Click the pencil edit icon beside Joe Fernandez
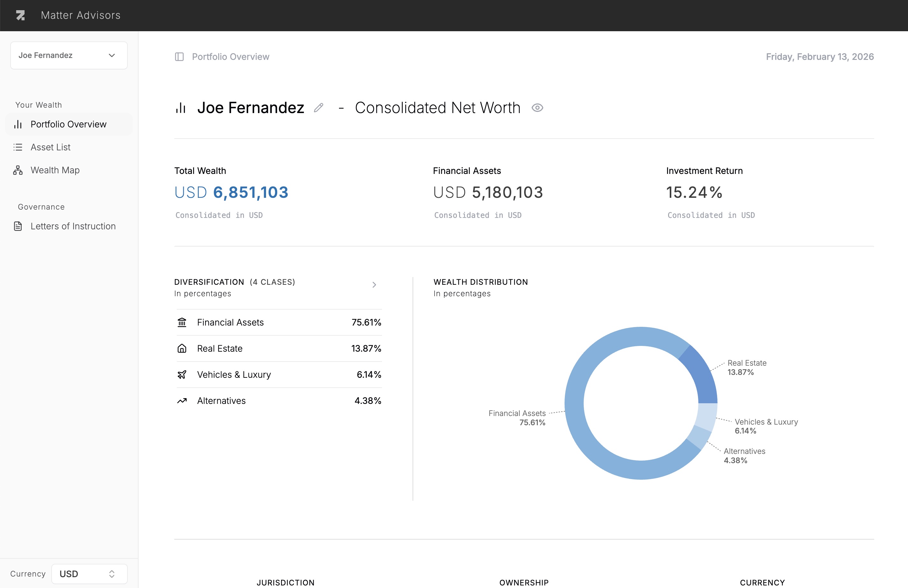 (x=319, y=108)
